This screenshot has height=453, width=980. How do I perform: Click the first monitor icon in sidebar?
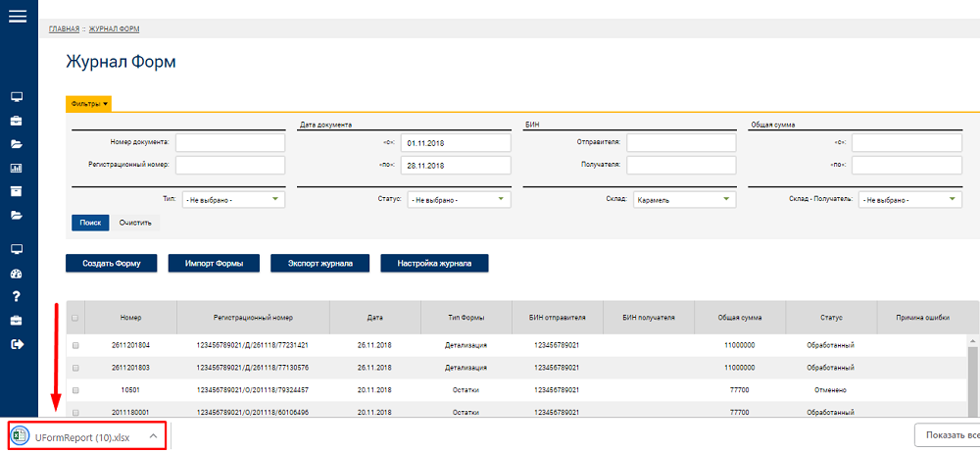tap(17, 97)
